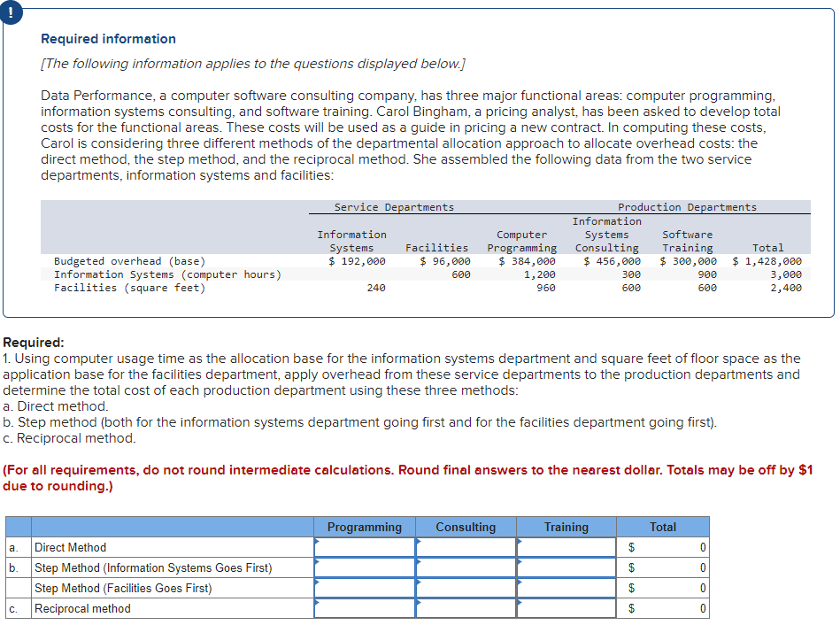Click the $ 1,428,000 total overhead value

(x=767, y=261)
